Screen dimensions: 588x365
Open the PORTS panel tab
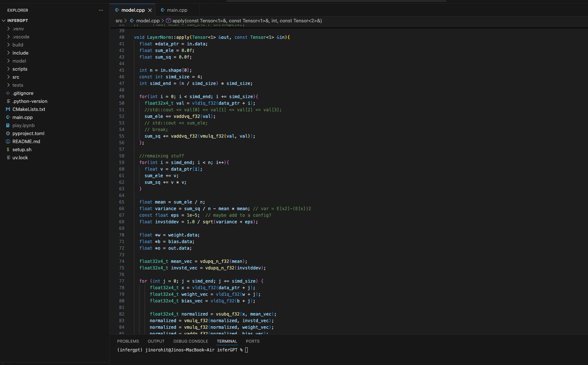click(x=253, y=341)
